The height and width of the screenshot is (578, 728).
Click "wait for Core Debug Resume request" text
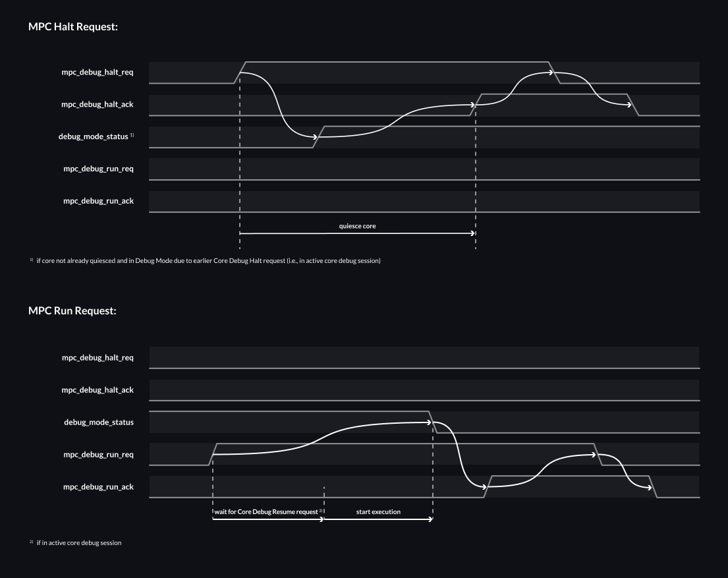click(x=266, y=512)
